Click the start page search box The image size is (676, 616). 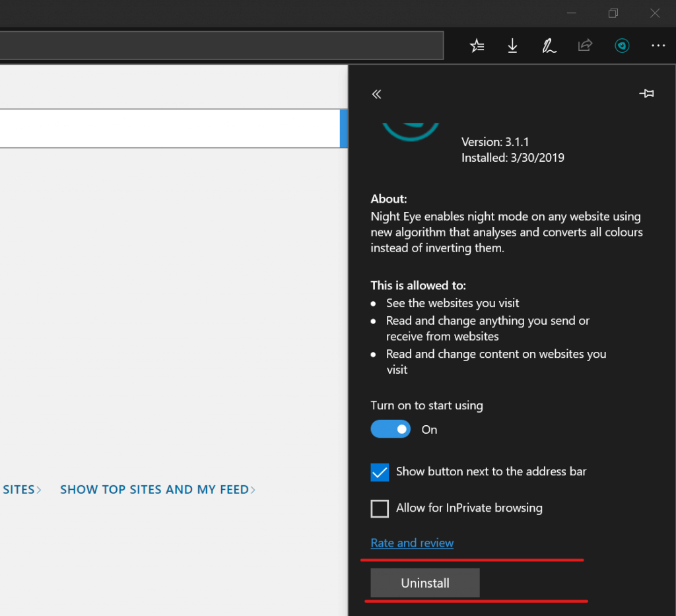(170, 129)
